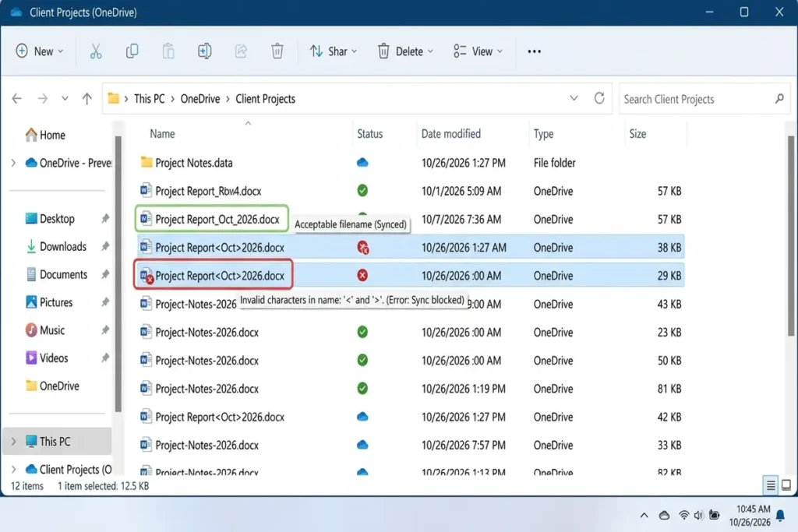Select the 42 KB Project Report<Oct>2026.docx
This screenshot has height=532, width=798.
tap(410, 417)
